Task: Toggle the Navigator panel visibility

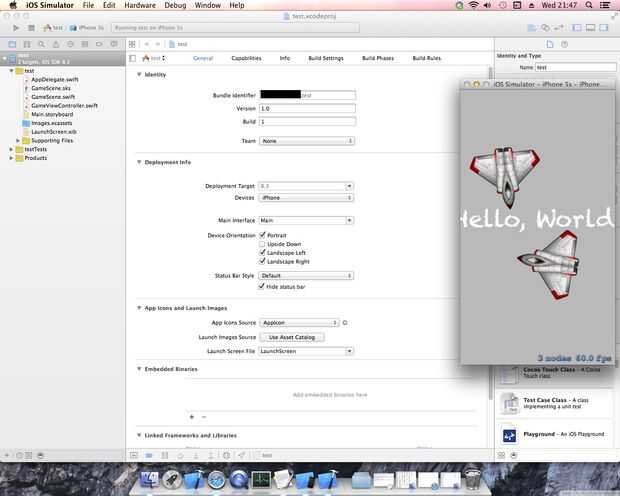Action: (577, 28)
